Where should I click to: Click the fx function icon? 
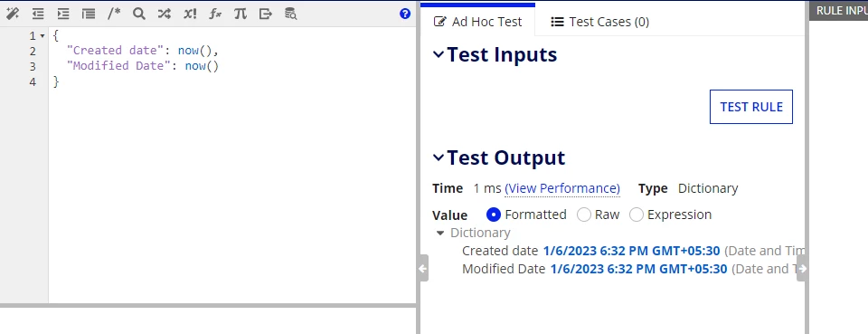click(215, 14)
